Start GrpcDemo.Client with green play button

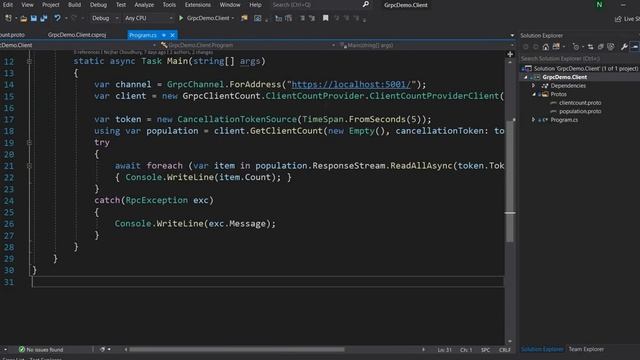tap(181, 18)
